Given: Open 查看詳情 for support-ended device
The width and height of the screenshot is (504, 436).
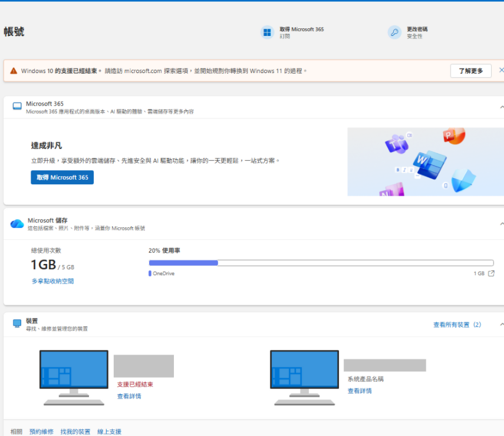Looking at the screenshot, I should pyautogui.click(x=129, y=396).
